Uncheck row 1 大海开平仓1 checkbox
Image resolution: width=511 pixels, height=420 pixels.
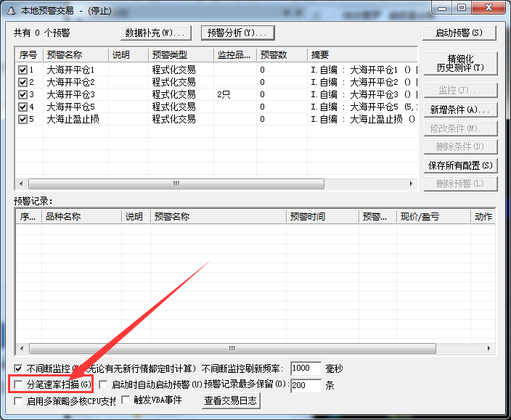pyautogui.click(x=23, y=70)
